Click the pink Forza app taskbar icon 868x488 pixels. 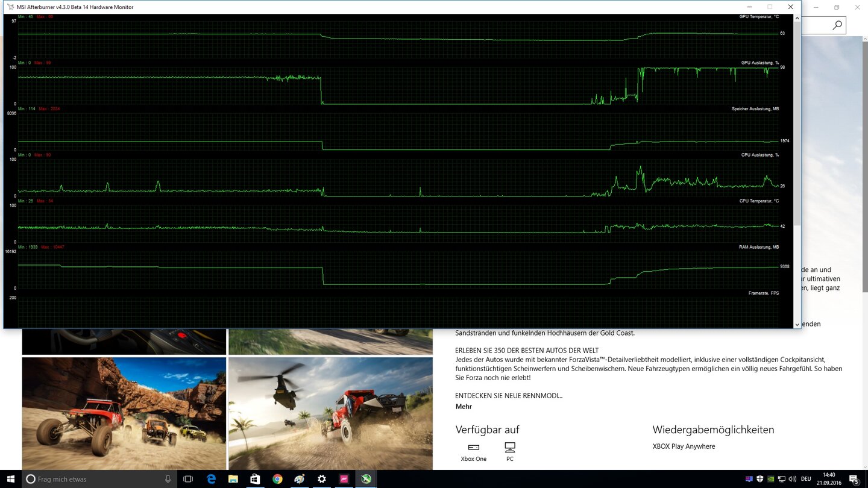(x=344, y=479)
